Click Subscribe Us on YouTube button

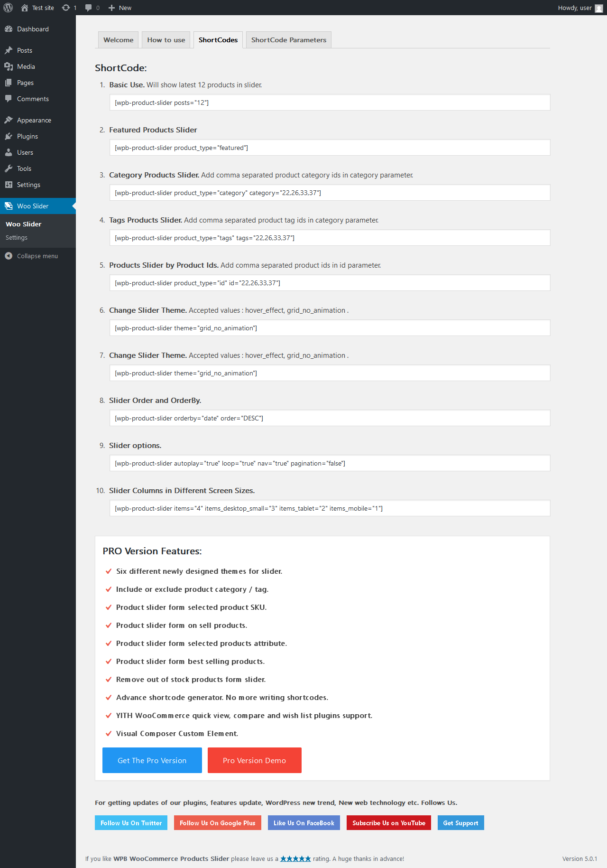coord(389,823)
